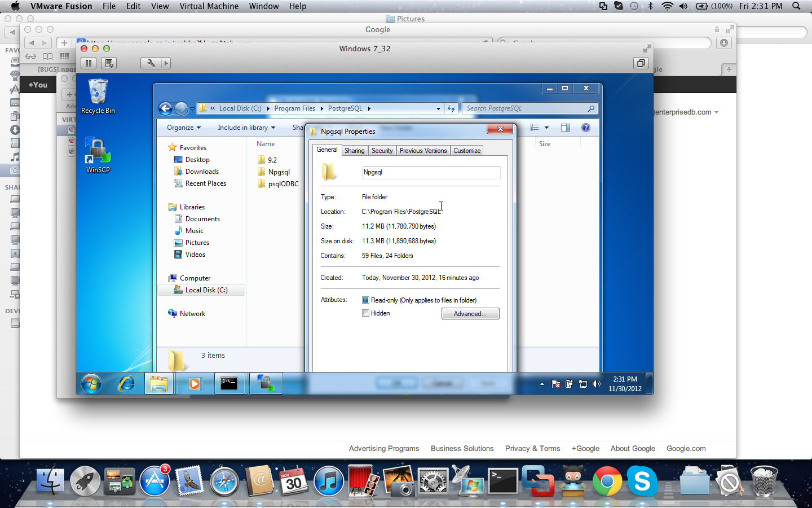Screen dimensions: 812x508
Task: Open the Include in library dropdown
Action: (x=246, y=128)
